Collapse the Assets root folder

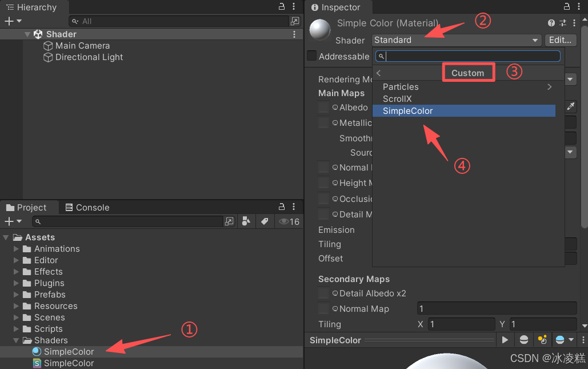point(6,237)
